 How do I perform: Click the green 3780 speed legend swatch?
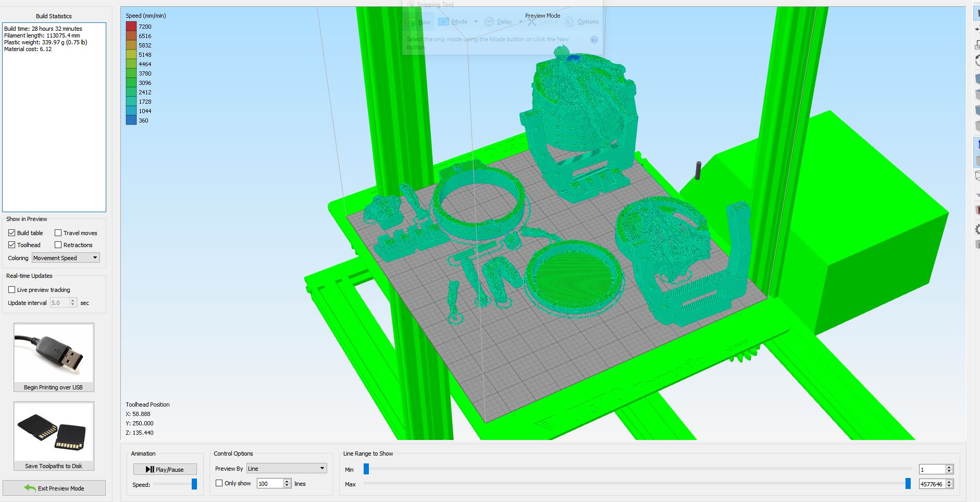[x=131, y=74]
